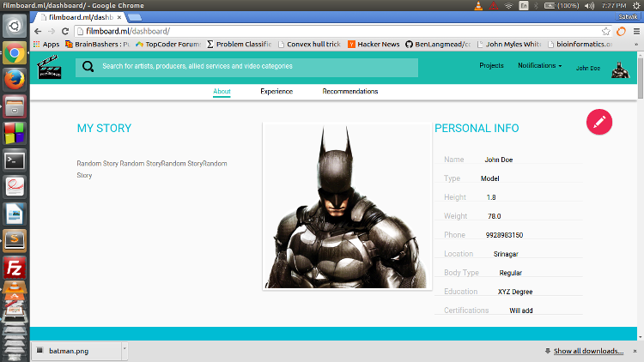The height and width of the screenshot is (362, 644).
Task: Click the red warning triangle tray icon
Action: (493, 5)
